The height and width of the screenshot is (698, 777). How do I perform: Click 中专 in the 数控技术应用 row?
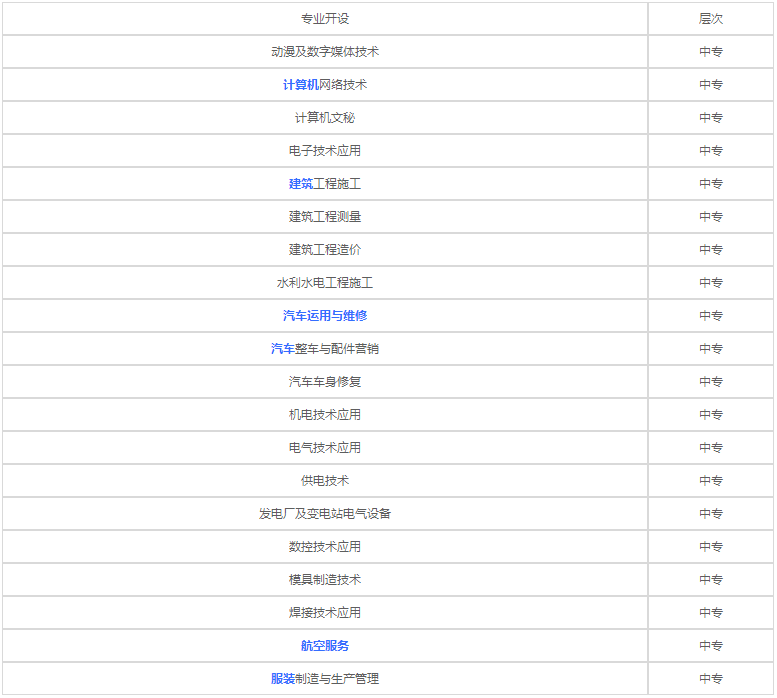[x=711, y=547]
